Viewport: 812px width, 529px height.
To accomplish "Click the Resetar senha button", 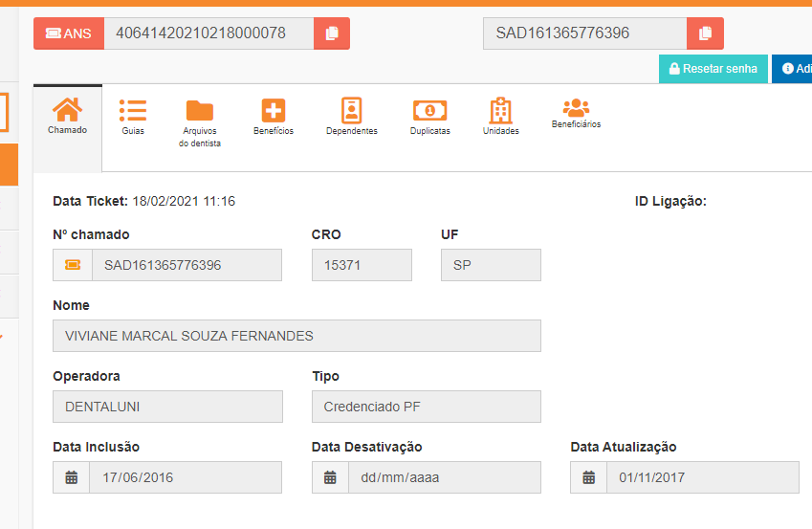I will click(x=713, y=69).
